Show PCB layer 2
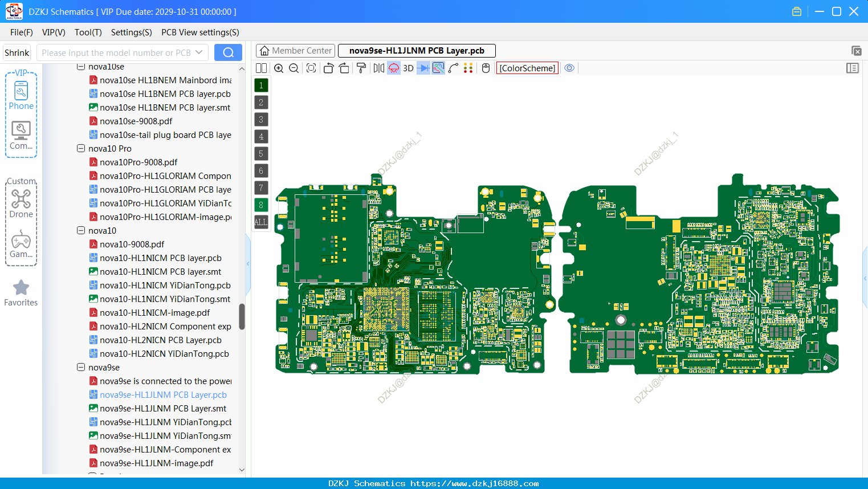 [261, 103]
